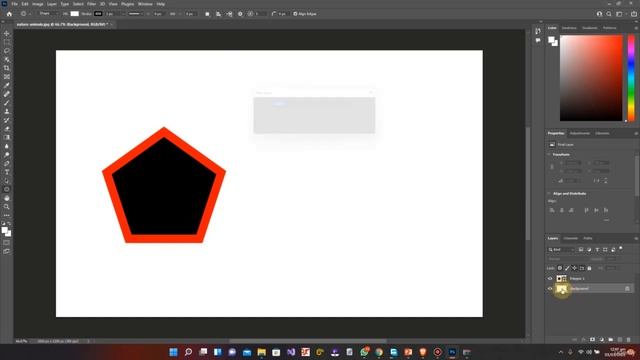Viewport: 640px width, 360px height.
Task: Hide the Background layer
Action: (x=550, y=289)
